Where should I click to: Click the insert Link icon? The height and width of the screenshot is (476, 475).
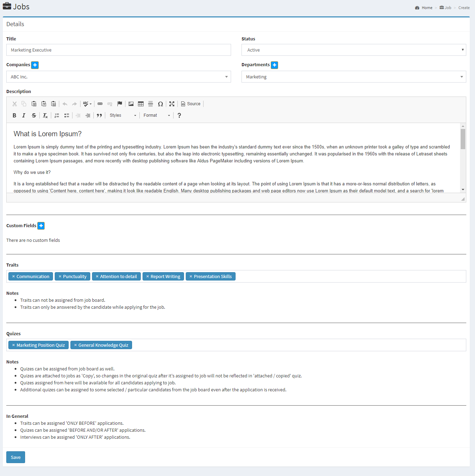pos(100,104)
